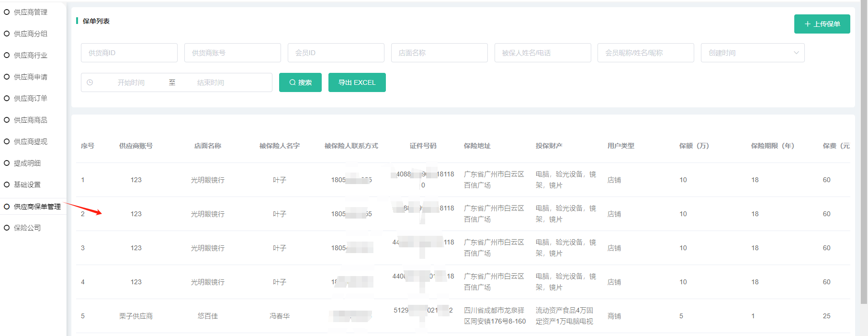Screen dimensions: 868x336
Task: Click the circle icon next to 供应商订单
Action: point(7,98)
